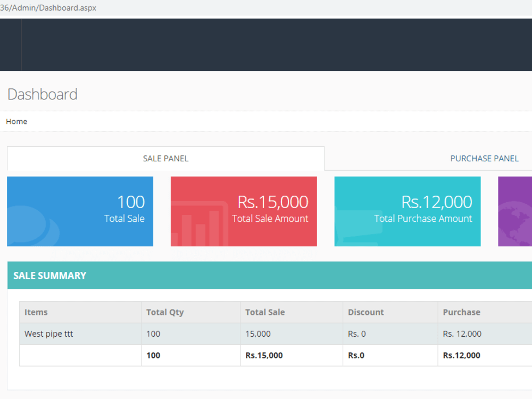532x399 pixels.
Task: Open the PURCHASE PANEL tab
Action: point(484,159)
